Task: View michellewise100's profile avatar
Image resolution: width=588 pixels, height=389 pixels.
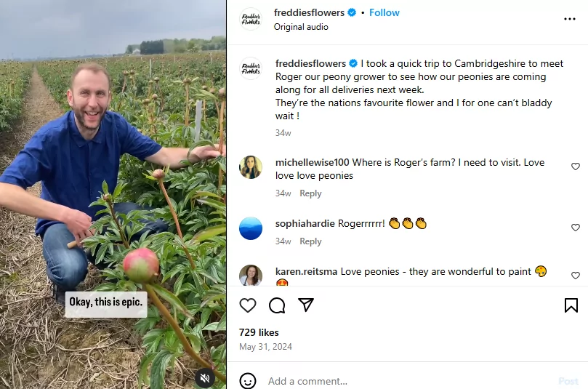Action: tap(251, 167)
